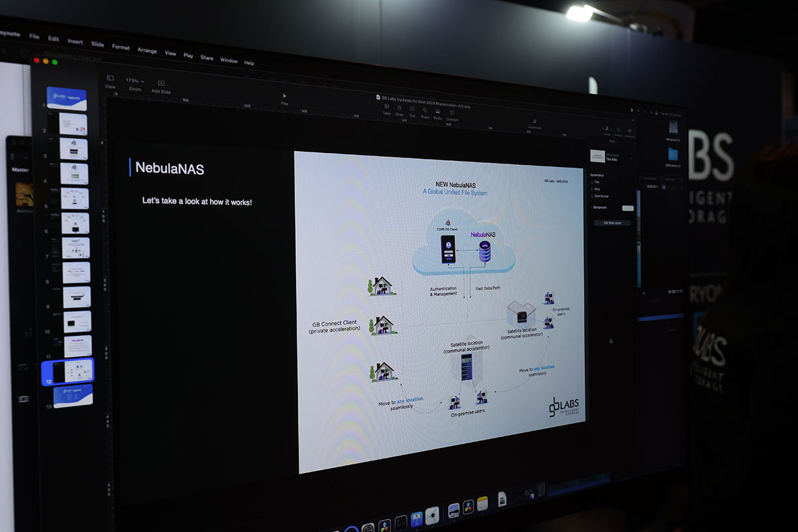Open the File menu

[x=34, y=36]
